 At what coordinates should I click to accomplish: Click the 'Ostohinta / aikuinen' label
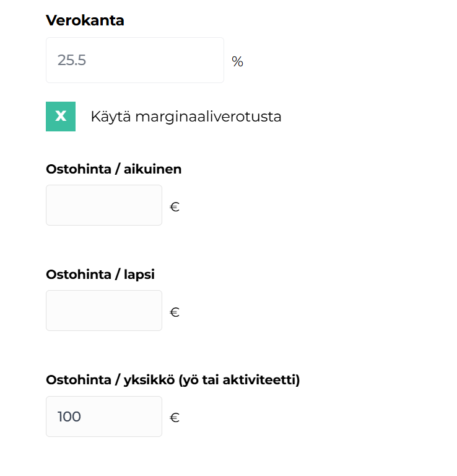pyautogui.click(x=113, y=169)
